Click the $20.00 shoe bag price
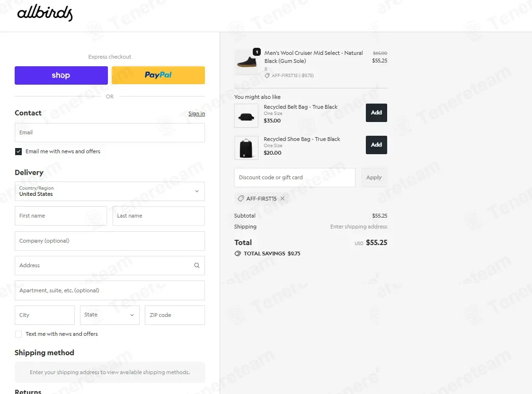Screen dimensions: 532x394 (273, 153)
